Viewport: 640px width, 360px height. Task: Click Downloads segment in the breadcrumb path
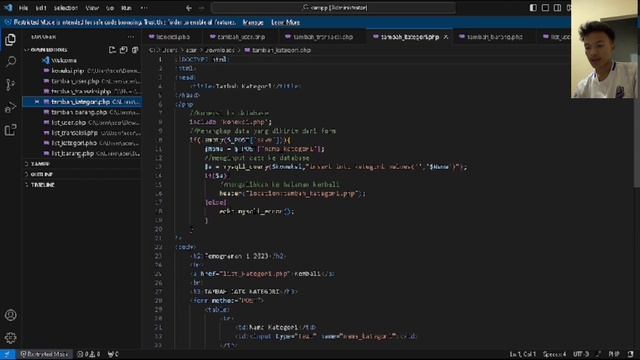tap(220, 50)
